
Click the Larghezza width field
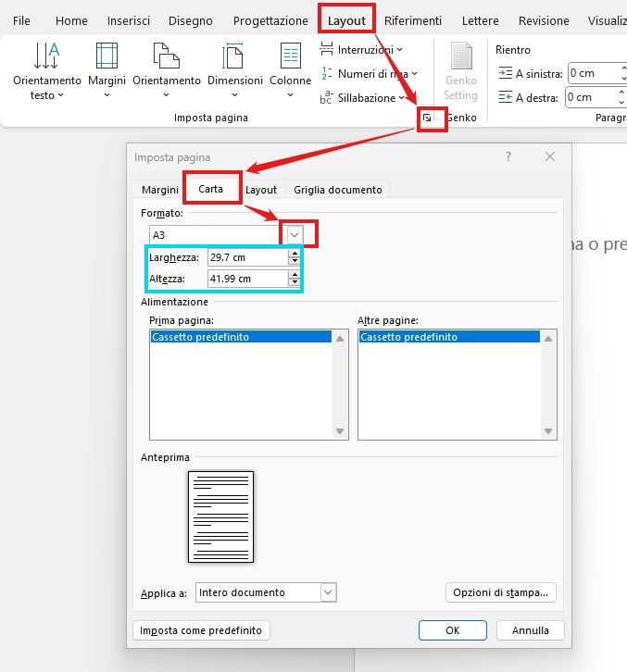coord(248,257)
